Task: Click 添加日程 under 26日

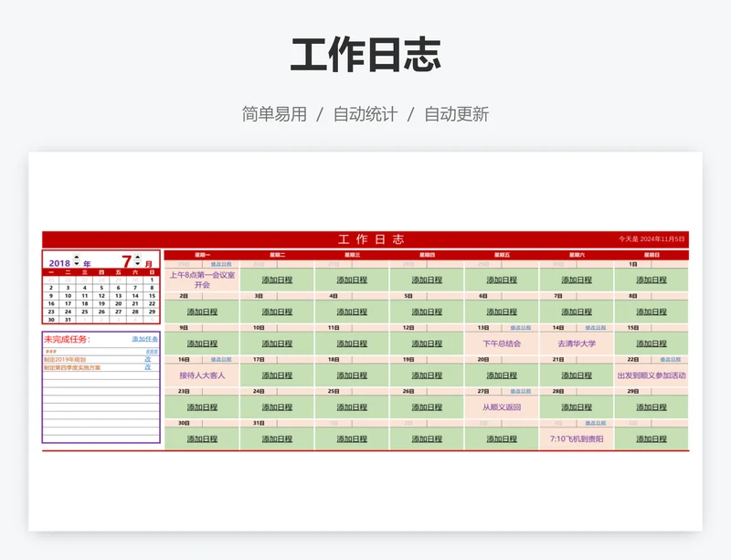Action: (427, 407)
